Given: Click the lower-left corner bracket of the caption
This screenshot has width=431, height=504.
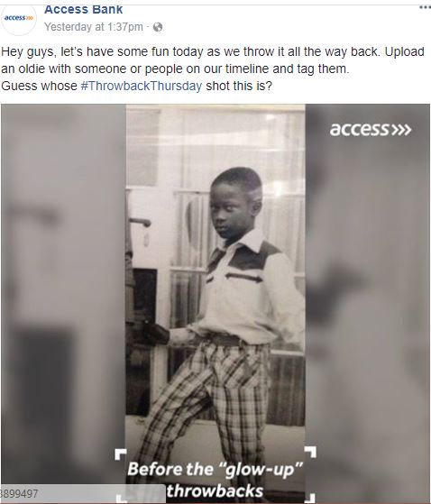Looking at the screenshot, I should [x=121, y=499].
